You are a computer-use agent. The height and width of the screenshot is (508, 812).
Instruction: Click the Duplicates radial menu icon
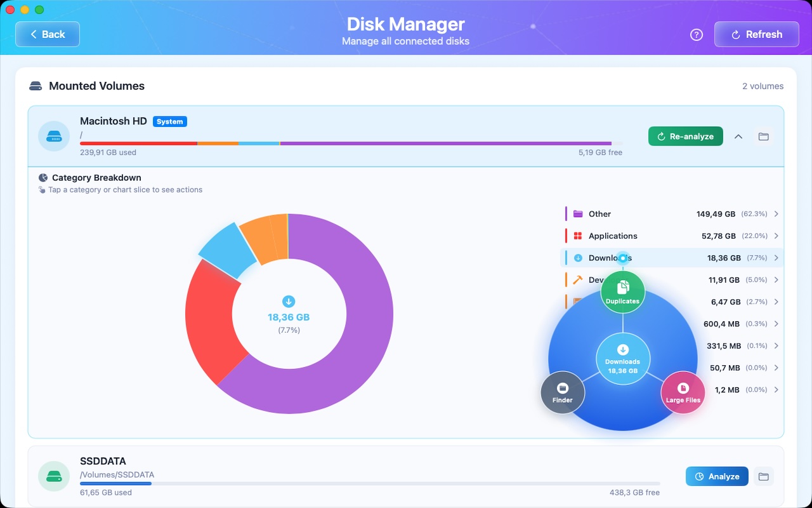point(622,291)
